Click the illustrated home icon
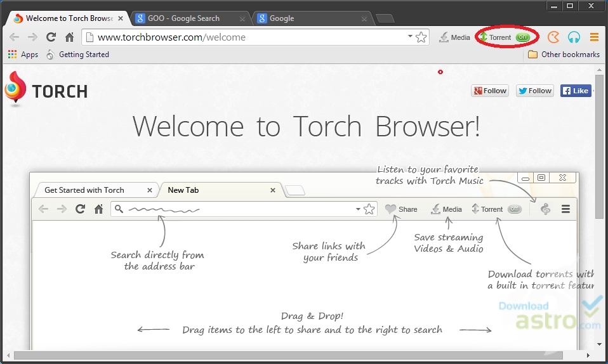608x364 pixels. pyautogui.click(x=99, y=209)
